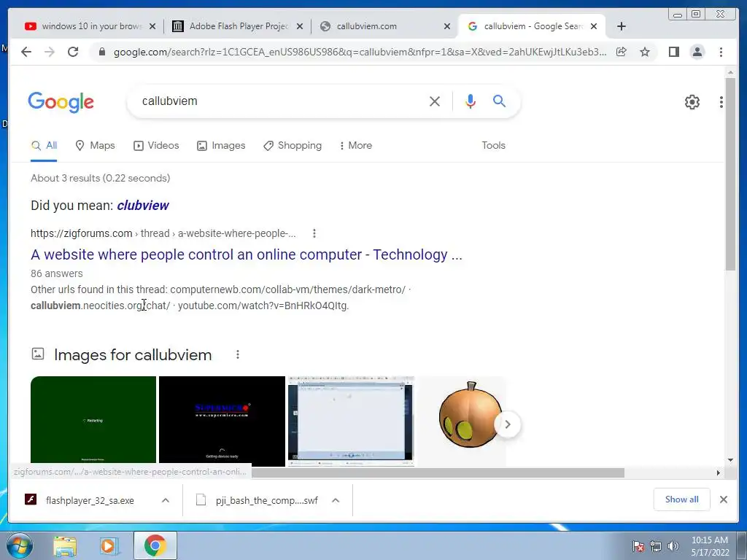Open the desktop screenshot thumbnail
The width and height of the screenshot is (747, 560).
coord(351,421)
